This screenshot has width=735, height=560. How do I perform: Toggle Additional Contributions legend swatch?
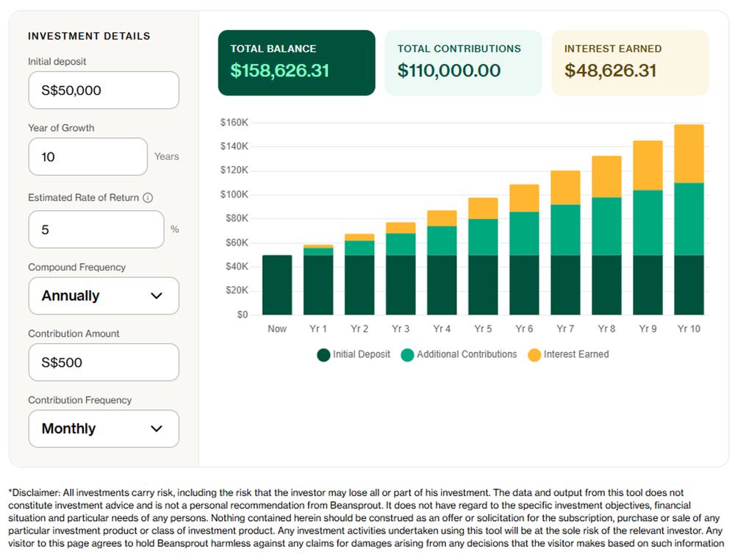tap(407, 355)
